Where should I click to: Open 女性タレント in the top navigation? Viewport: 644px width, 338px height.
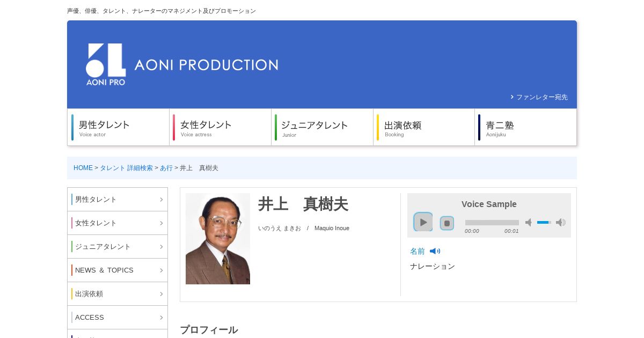tap(221, 127)
